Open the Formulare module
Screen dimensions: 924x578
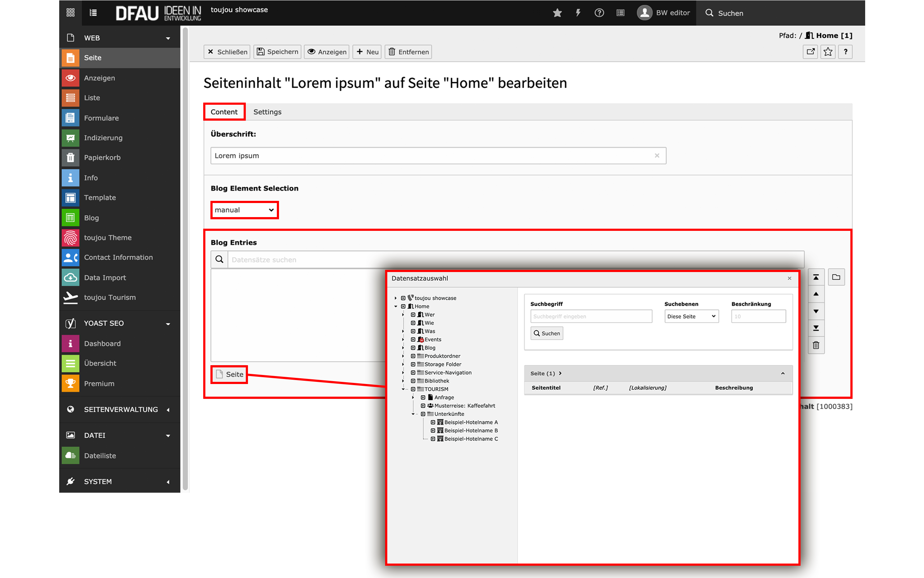120,118
